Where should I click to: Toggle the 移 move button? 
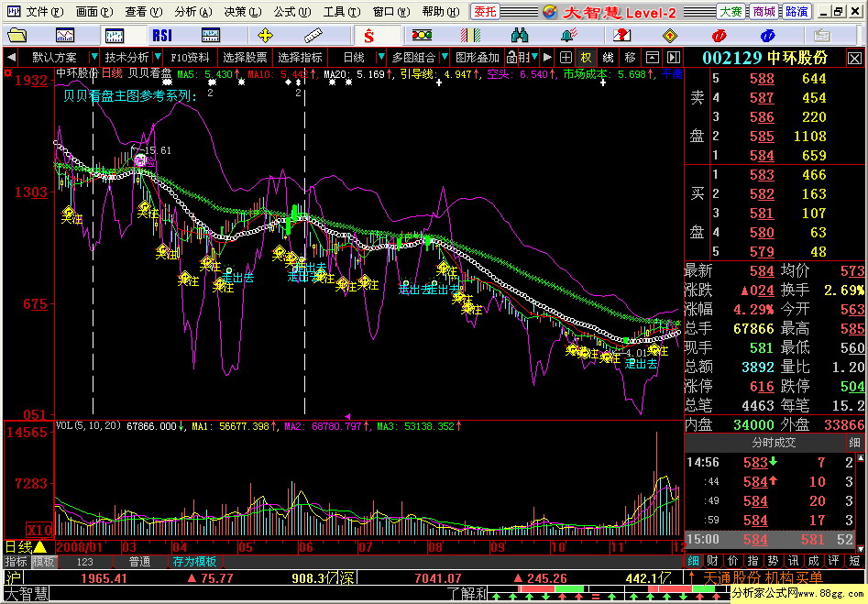tap(630, 58)
